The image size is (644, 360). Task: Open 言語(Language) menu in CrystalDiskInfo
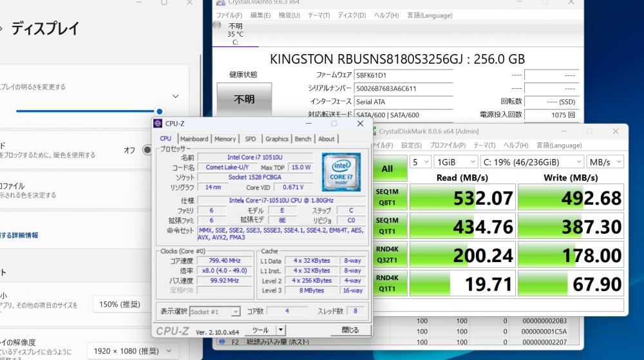point(430,15)
